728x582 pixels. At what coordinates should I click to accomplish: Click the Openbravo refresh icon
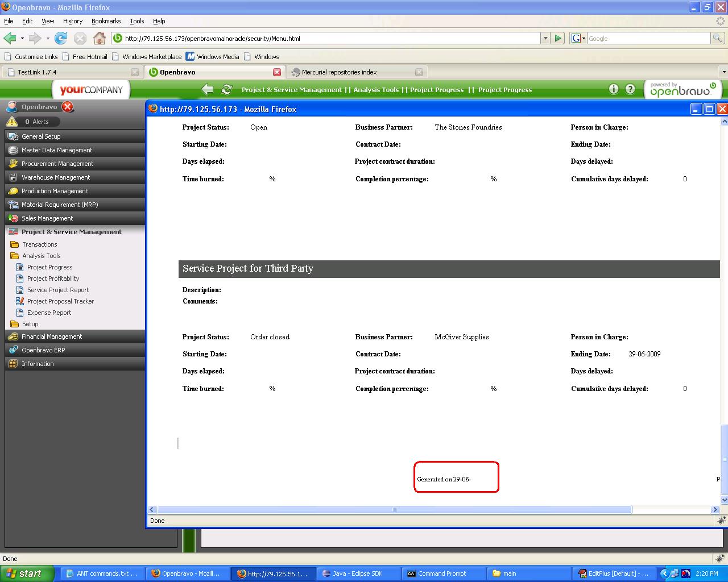(x=226, y=89)
